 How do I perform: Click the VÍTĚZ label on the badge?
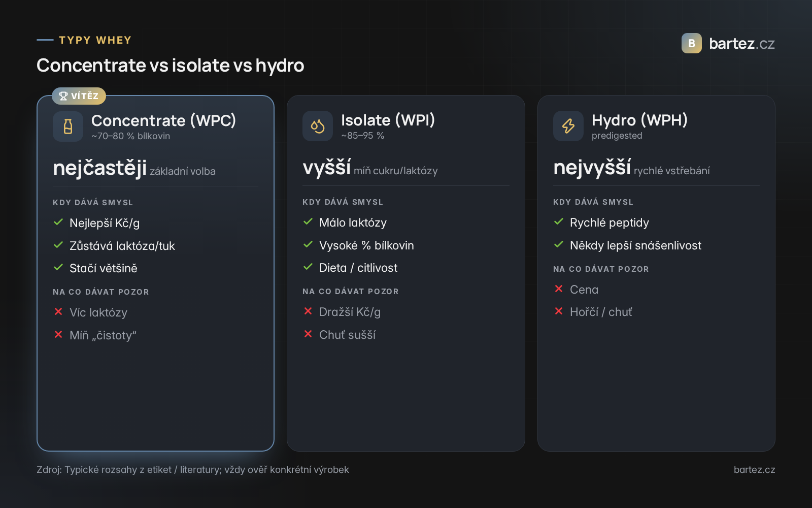point(85,96)
